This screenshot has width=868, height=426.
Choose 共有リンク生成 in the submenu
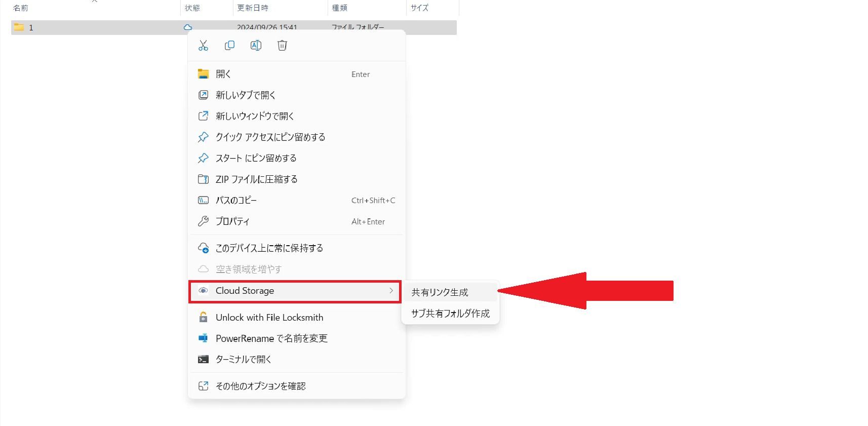[x=450, y=292]
